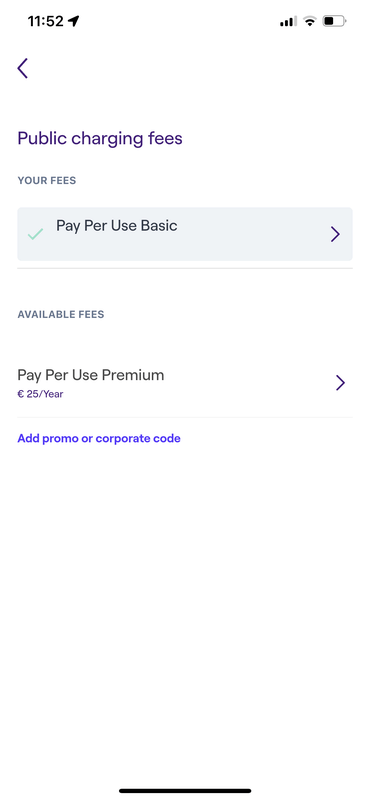This screenshot has height=800, width=370.
Task: Expand Pay Per Use Premium with its chevron
Action: tap(340, 383)
